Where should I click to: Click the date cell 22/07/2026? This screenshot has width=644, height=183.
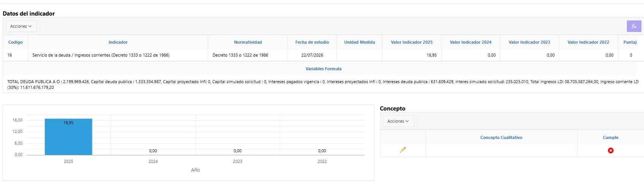[x=312, y=55]
